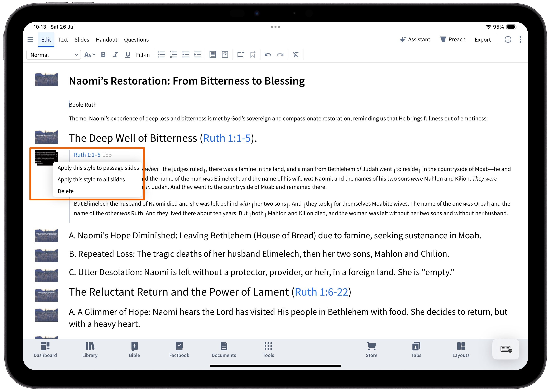The width and height of the screenshot is (551, 392).
Task: Select the Deep Well of Bitterness slide thumbnail
Action: (x=46, y=137)
